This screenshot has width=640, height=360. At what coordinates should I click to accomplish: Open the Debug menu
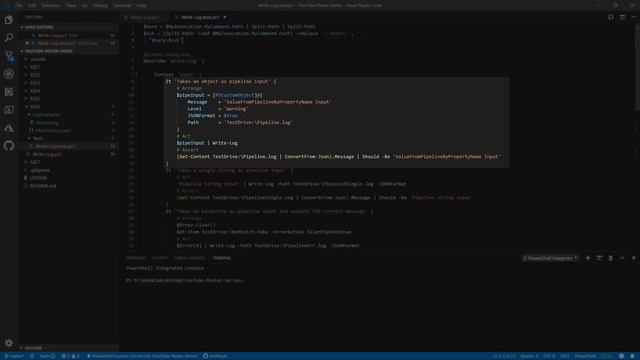100,6
